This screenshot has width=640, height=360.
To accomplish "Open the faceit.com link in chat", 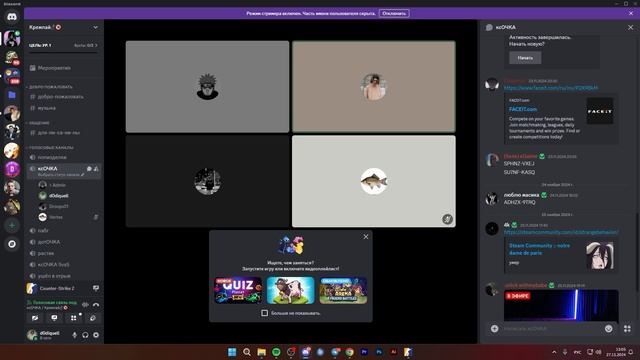I will [x=551, y=88].
